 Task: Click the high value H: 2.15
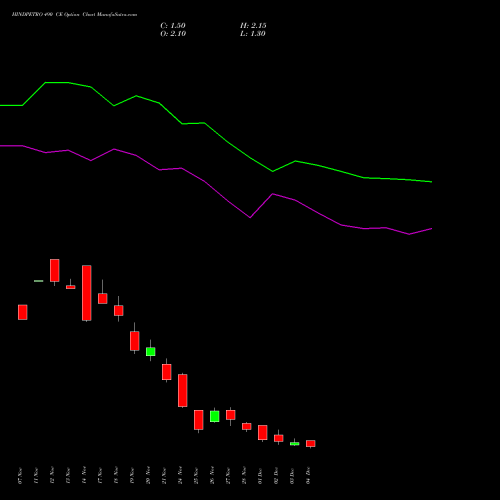(x=253, y=26)
